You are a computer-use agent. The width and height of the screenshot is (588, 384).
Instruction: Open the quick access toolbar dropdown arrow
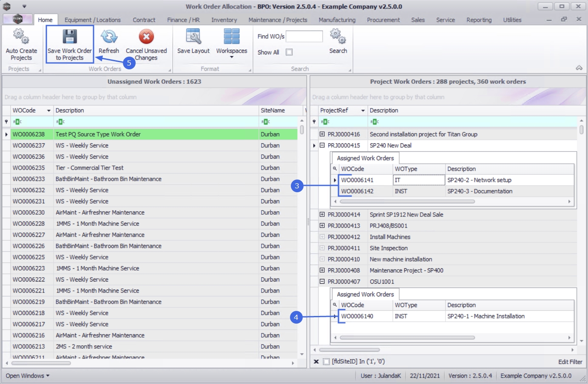pos(24,6)
